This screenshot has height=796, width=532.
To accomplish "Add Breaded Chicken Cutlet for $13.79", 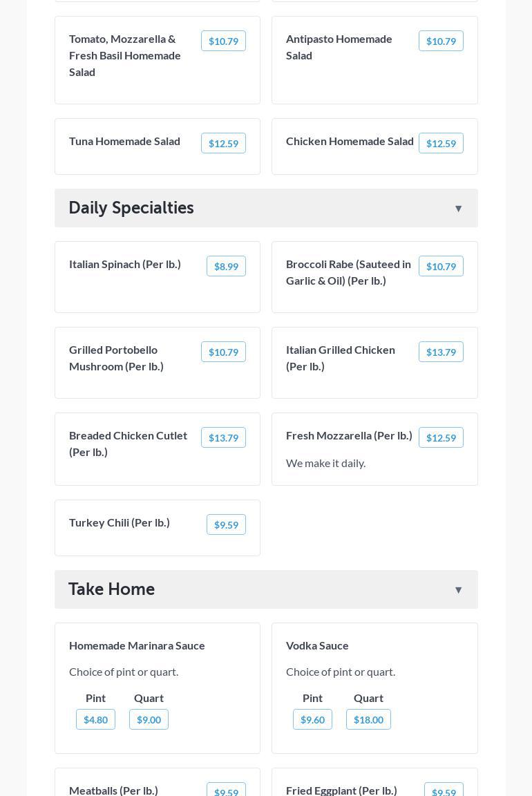I will point(223,438).
